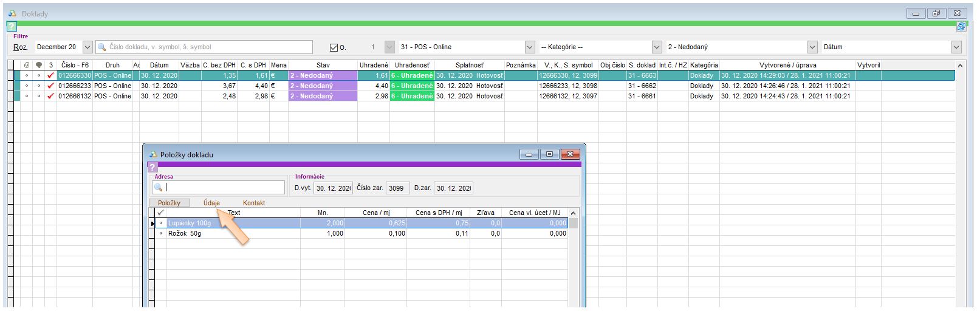Click the speech bubble comment column header icon
Viewport: 980px width, 314px height.
[39, 65]
